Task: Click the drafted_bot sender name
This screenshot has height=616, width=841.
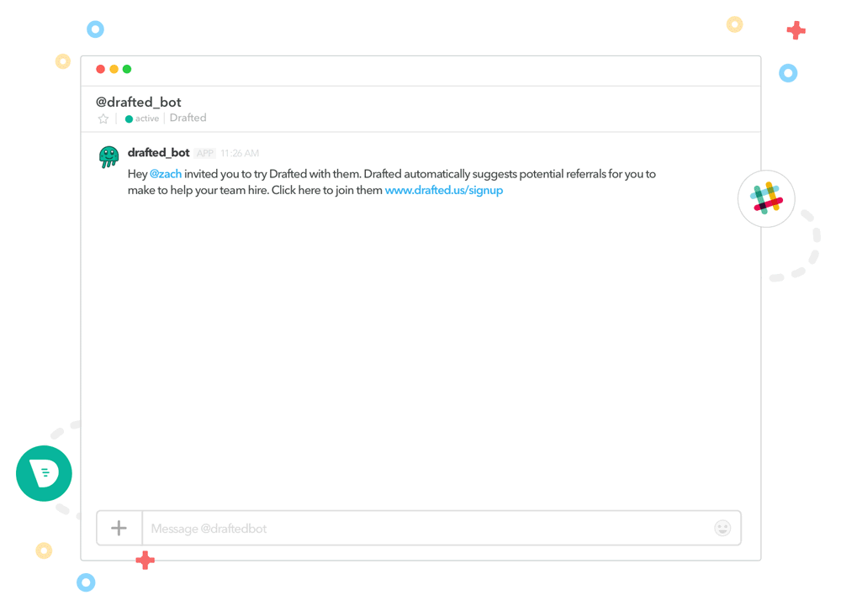Action: [x=158, y=153]
